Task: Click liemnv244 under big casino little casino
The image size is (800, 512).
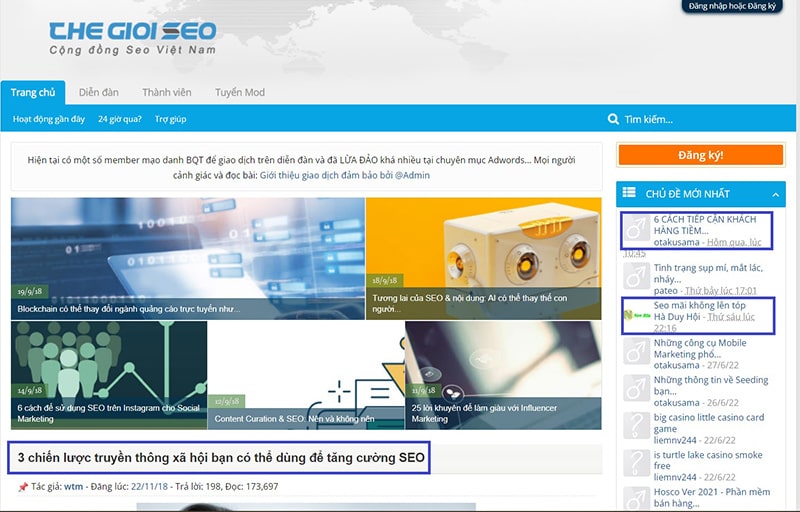Action: [675, 440]
